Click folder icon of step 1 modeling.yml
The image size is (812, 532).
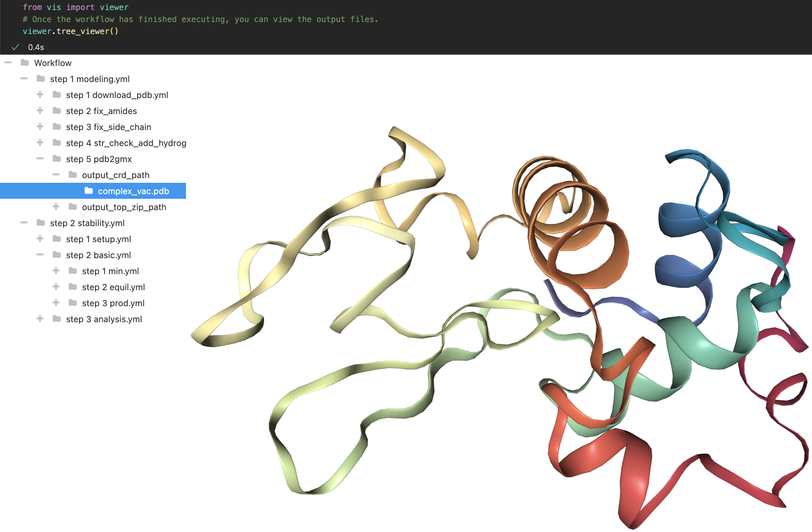coord(41,78)
